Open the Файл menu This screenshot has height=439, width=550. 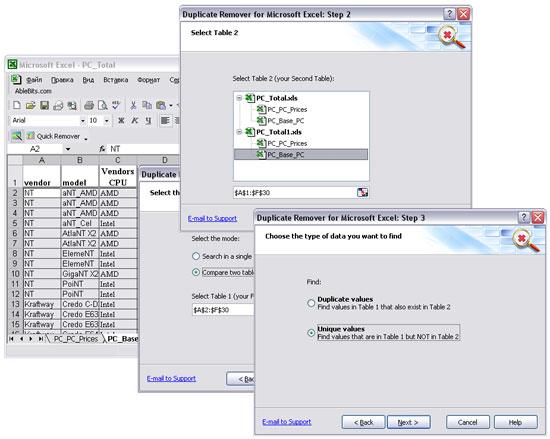pyautogui.click(x=34, y=80)
